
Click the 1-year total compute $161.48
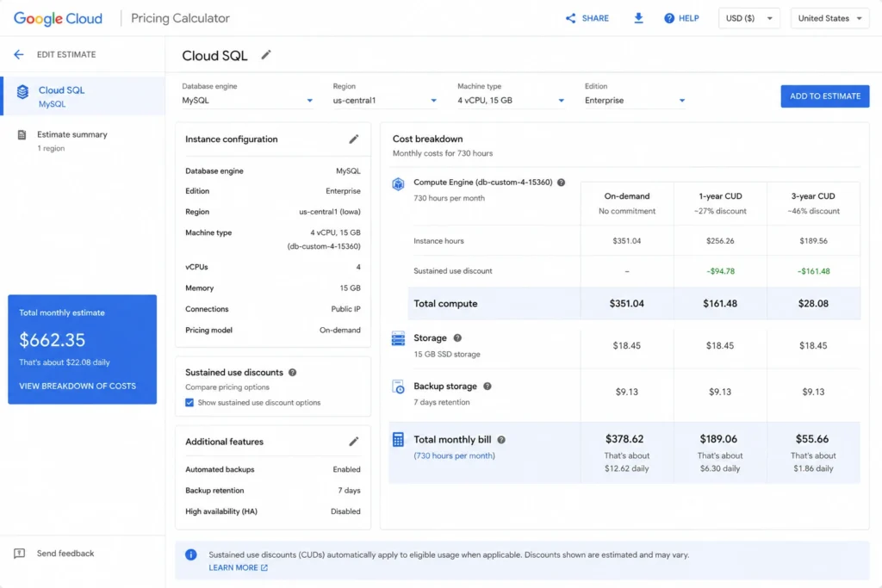pyautogui.click(x=720, y=304)
